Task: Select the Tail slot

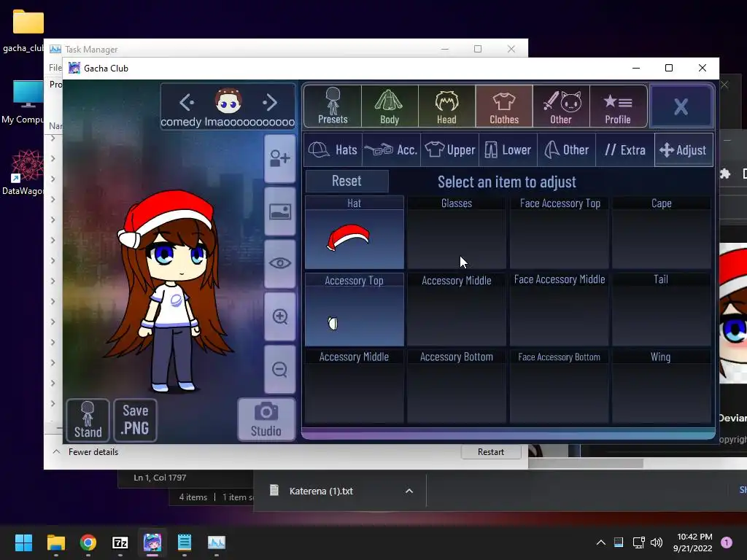Action: pyautogui.click(x=661, y=309)
